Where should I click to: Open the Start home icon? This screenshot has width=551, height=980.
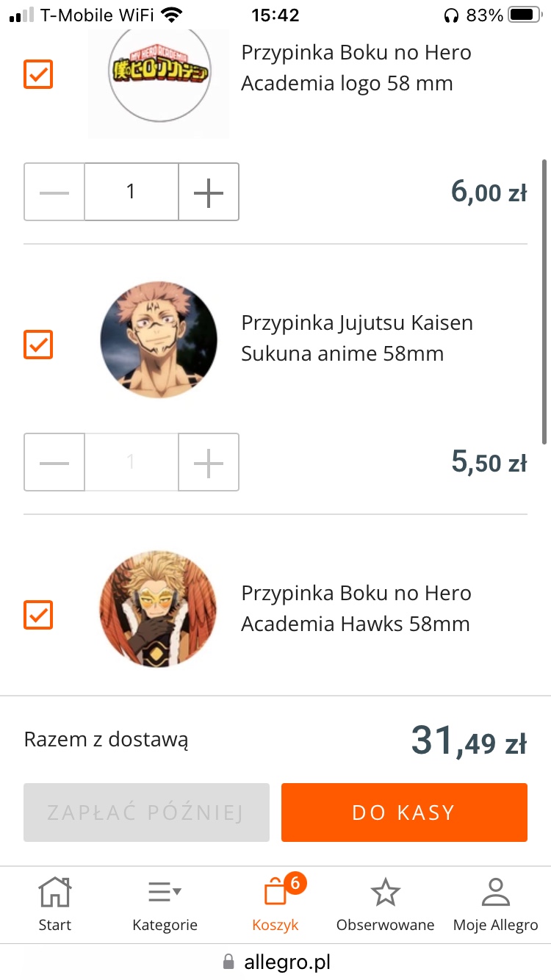55,892
